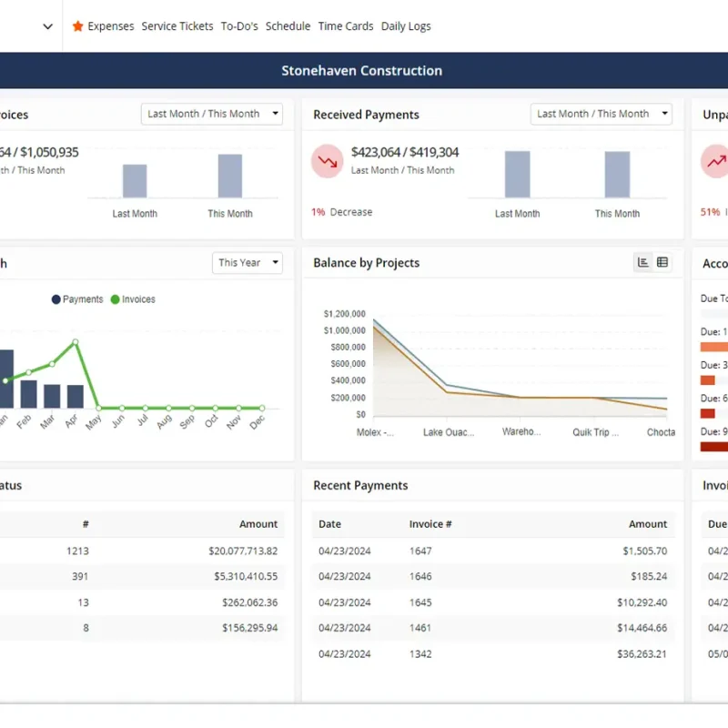Click the Quik Trip project axis label

(x=595, y=432)
